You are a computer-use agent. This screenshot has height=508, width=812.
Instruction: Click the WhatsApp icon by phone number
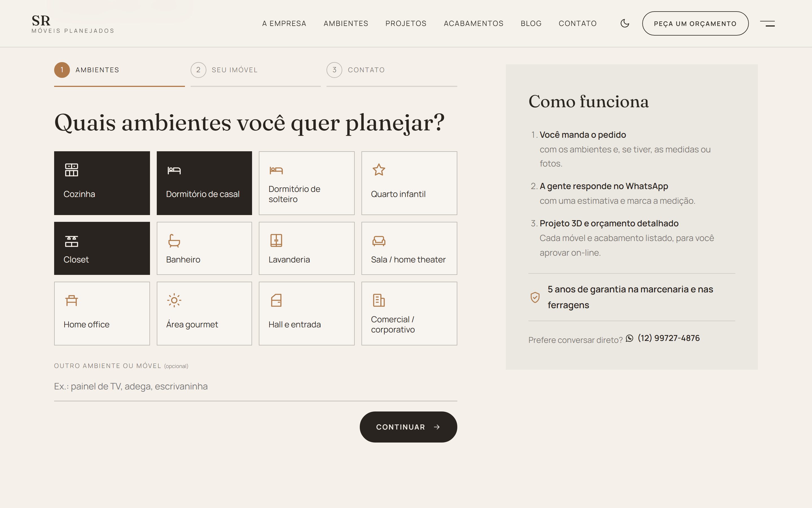pos(630,338)
